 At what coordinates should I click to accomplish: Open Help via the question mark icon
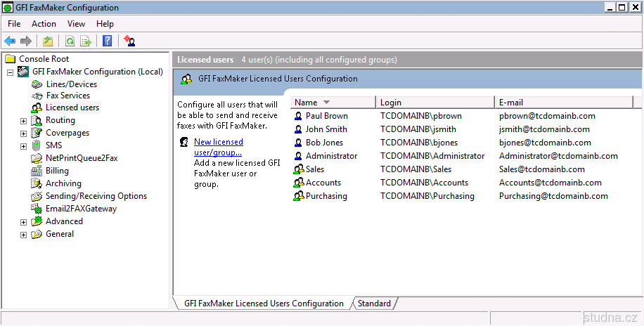(x=107, y=41)
